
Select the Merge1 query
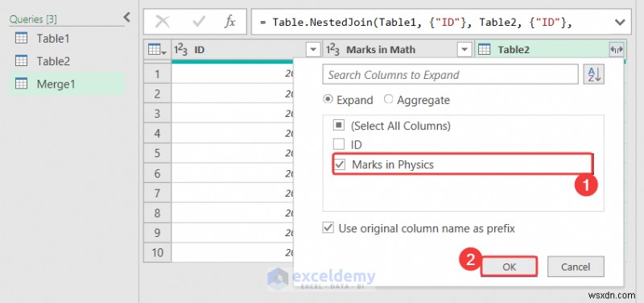coord(67,84)
